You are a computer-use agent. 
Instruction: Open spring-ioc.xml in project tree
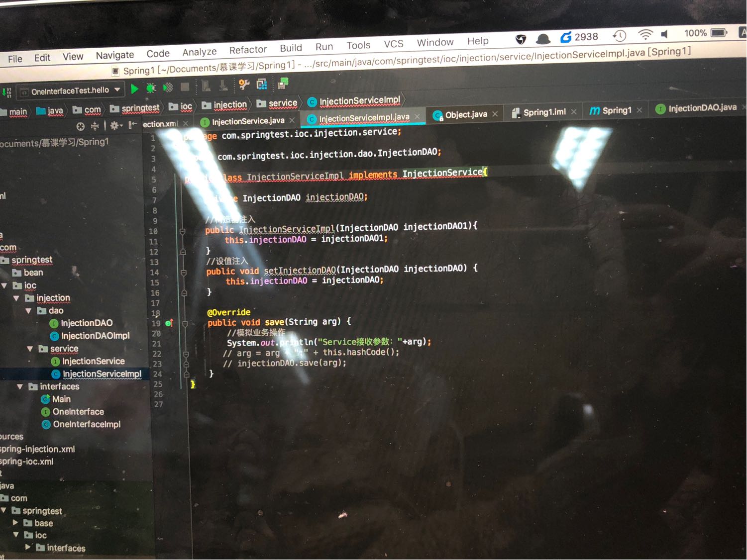[27, 462]
